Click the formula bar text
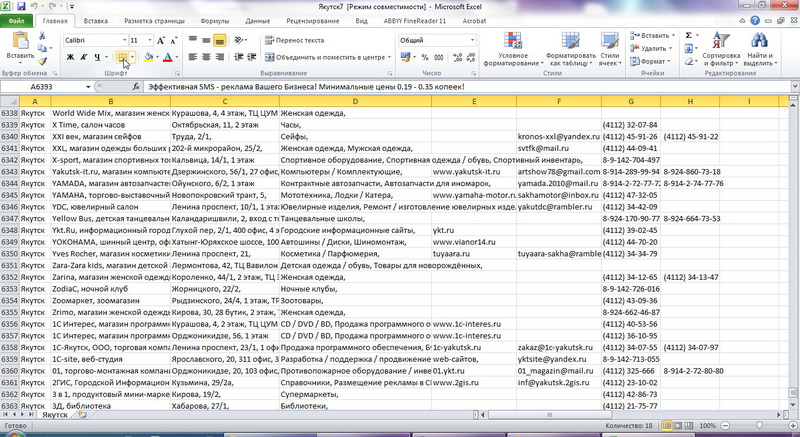 (306, 87)
